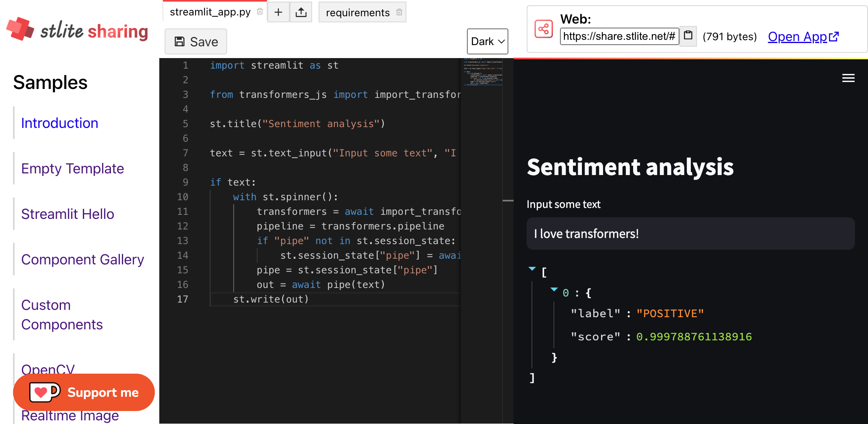Open the Streamlit Hello sample

[x=68, y=214]
